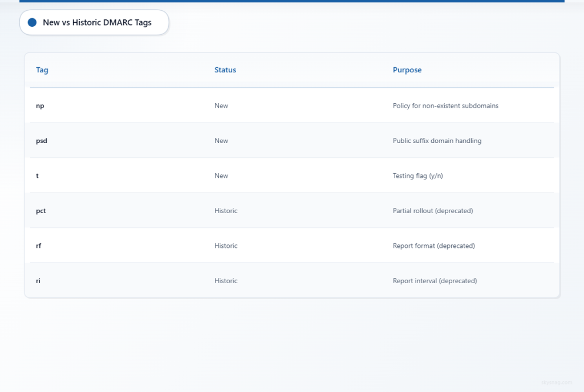Click 'Partial rollout (deprecated)' text
This screenshot has height=392, width=584.
coord(433,211)
